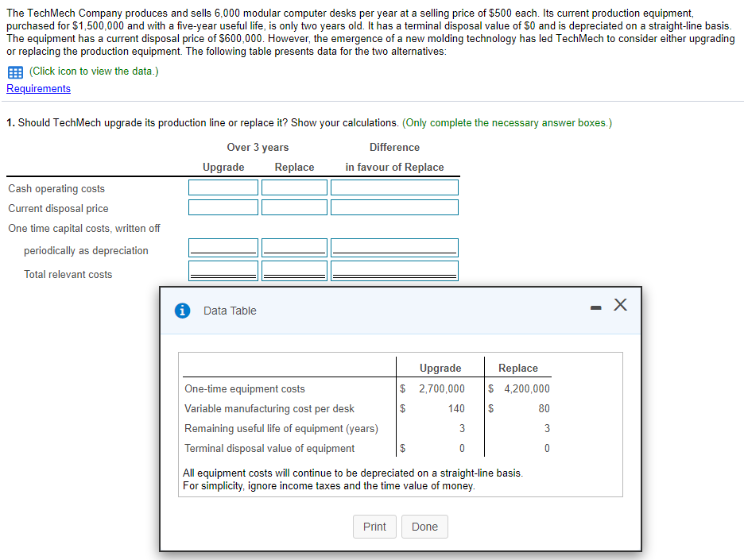Viewport: 744px width, 560px height.
Task: Click the 'Cash operating costs' row label
Action: (56, 189)
